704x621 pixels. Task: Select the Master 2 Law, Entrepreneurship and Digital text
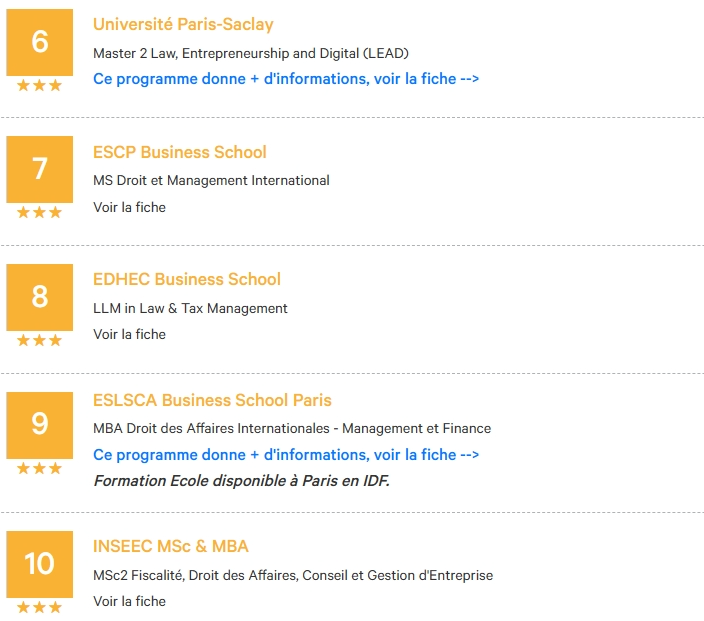[x=251, y=53]
